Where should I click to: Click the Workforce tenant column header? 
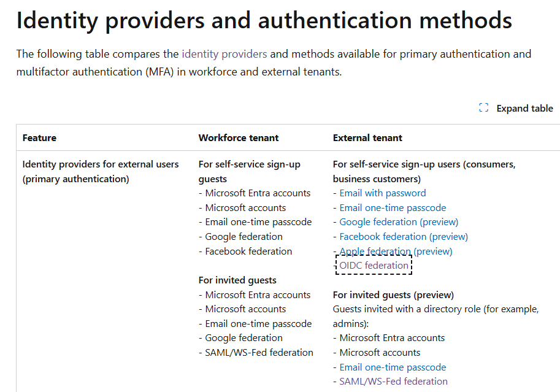pos(239,138)
